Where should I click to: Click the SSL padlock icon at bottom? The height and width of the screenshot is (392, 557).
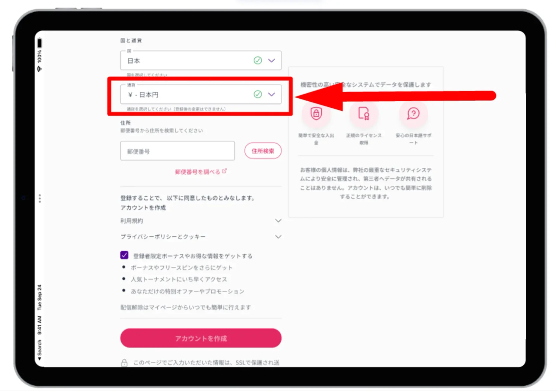[x=124, y=363]
